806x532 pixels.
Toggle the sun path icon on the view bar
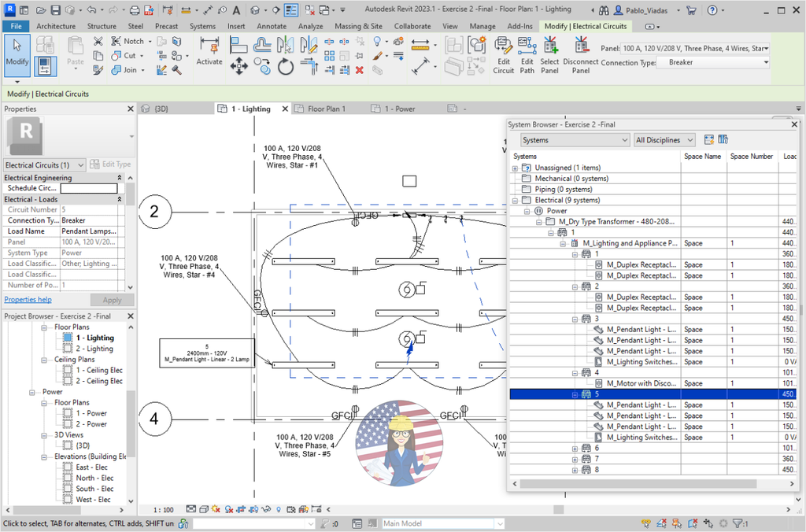pyautogui.click(x=215, y=509)
